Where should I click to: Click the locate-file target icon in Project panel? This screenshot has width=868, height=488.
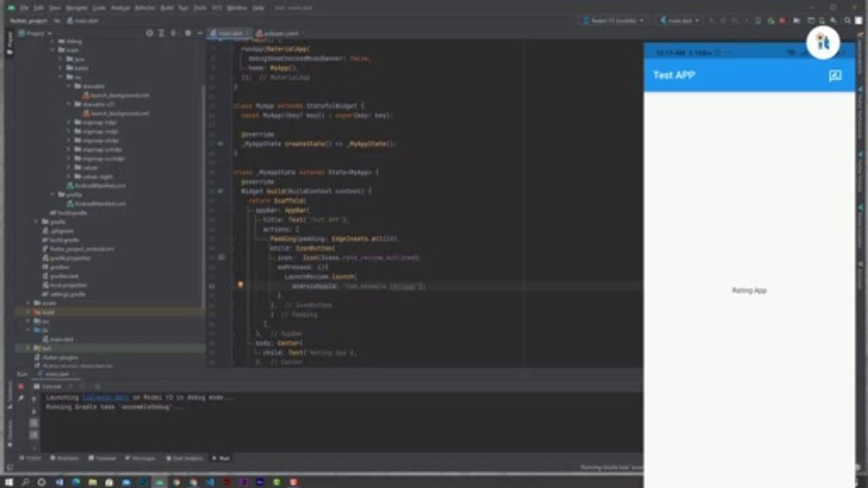(150, 33)
